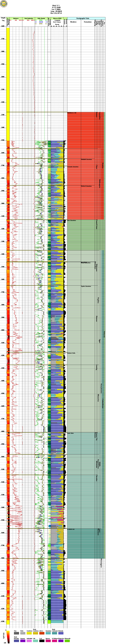Click the Topeka Limestone formation label
The height and width of the screenshot is (644, 137).
click(86, 286)
